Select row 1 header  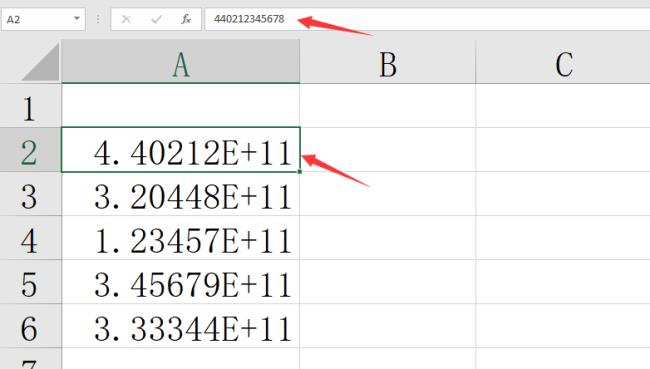[30, 106]
